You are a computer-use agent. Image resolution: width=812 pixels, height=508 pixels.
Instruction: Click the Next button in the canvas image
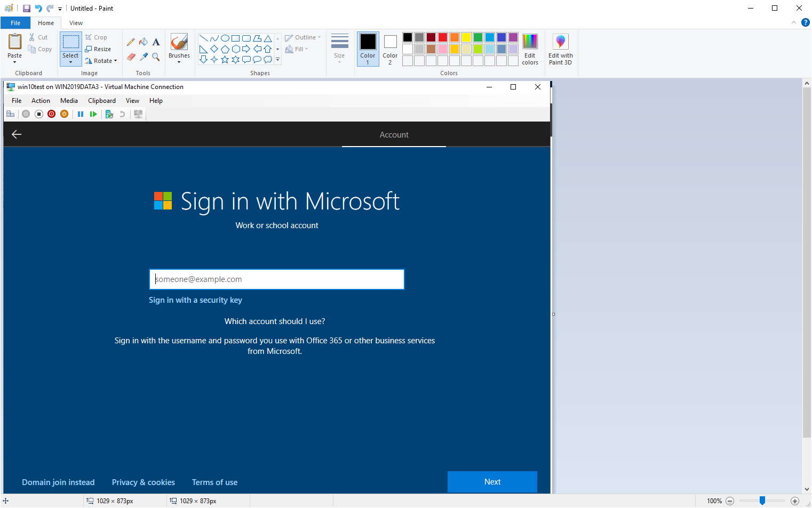tap(492, 482)
